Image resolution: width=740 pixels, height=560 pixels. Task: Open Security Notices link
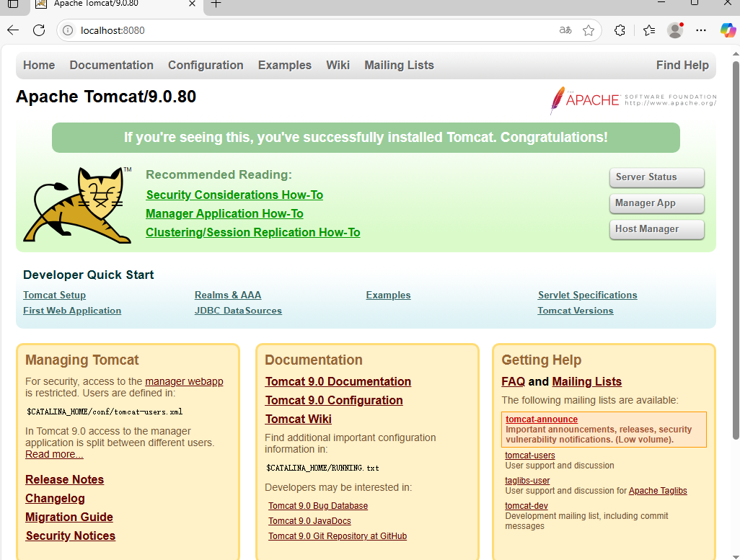pyautogui.click(x=70, y=536)
